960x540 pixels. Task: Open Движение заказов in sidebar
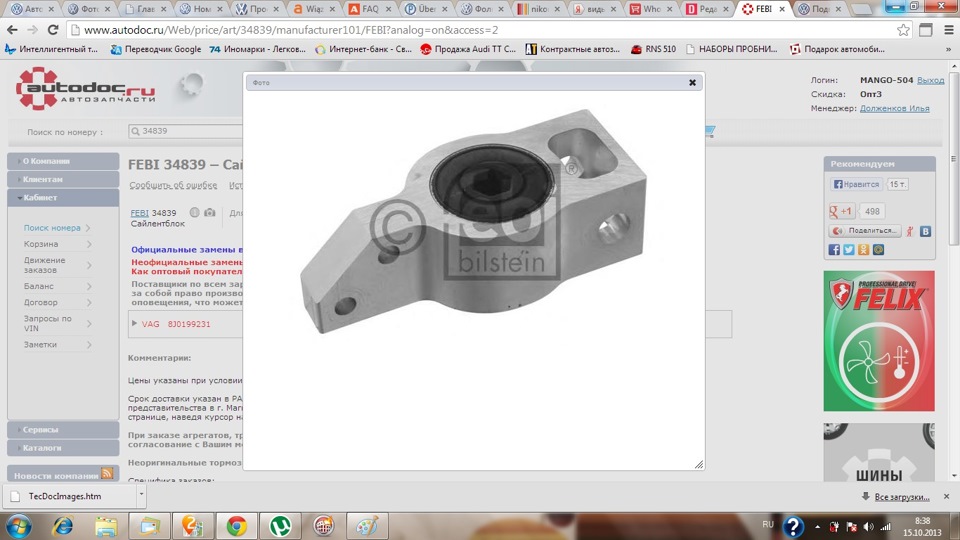coord(44,265)
